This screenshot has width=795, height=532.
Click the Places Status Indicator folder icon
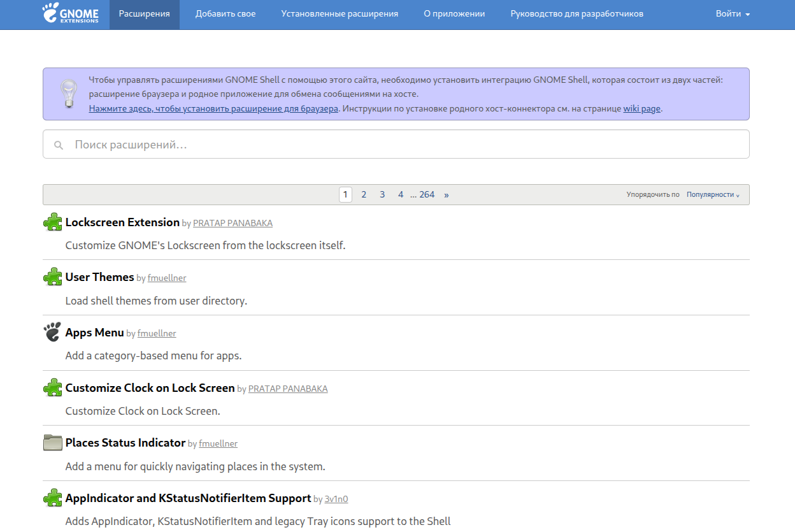tap(53, 443)
